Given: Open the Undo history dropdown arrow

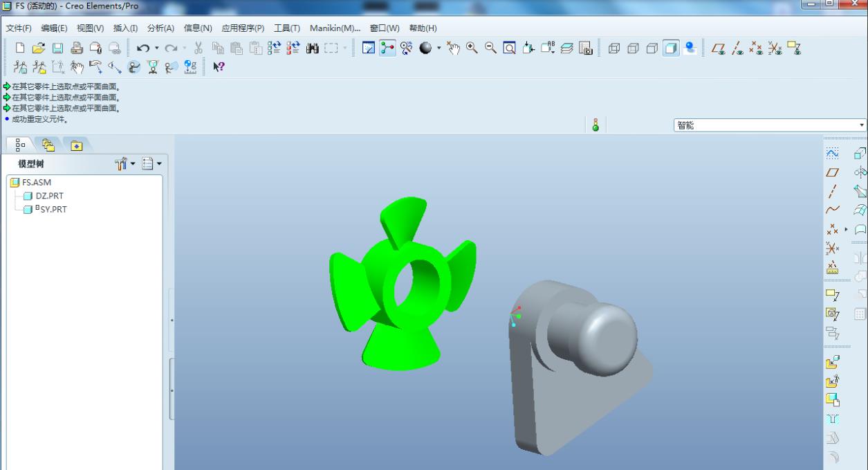Looking at the screenshot, I should (156, 48).
